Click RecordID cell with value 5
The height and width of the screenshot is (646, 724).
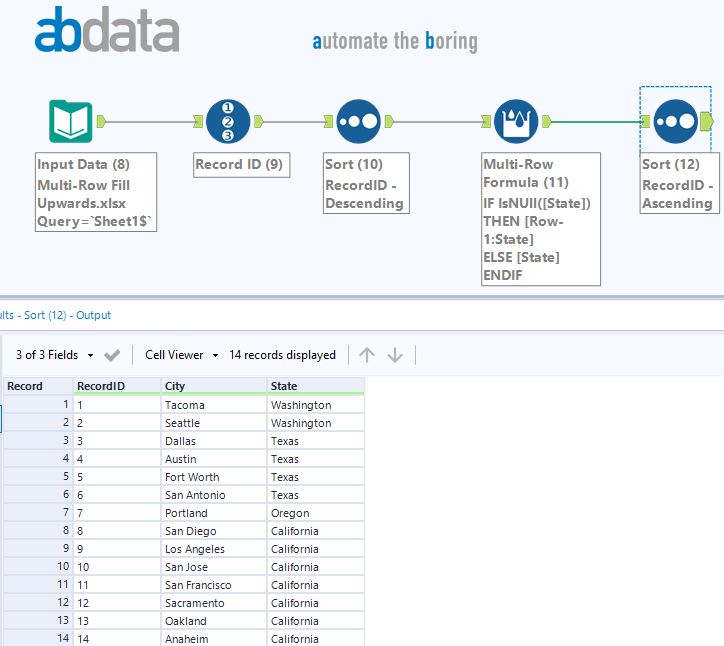tap(117, 477)
